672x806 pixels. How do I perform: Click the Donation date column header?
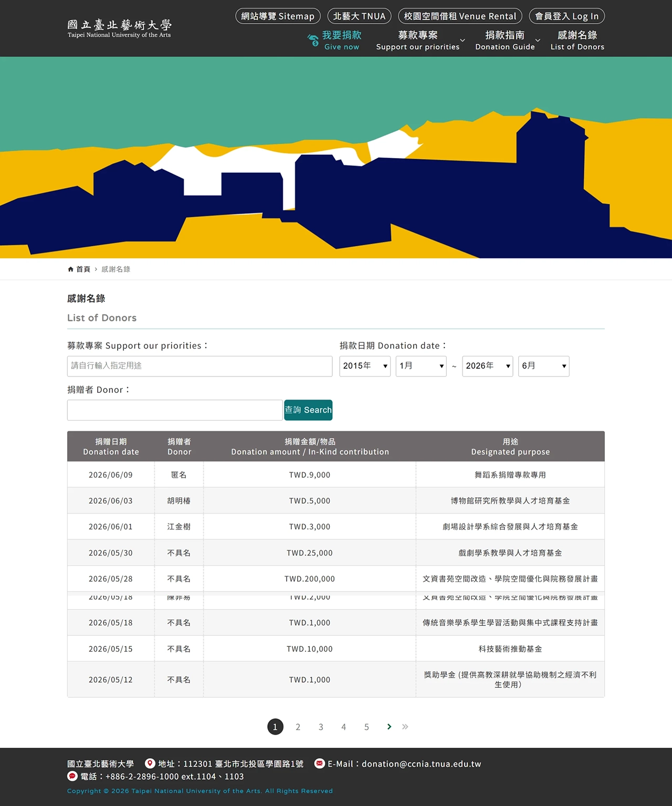(x=111, y=447)
